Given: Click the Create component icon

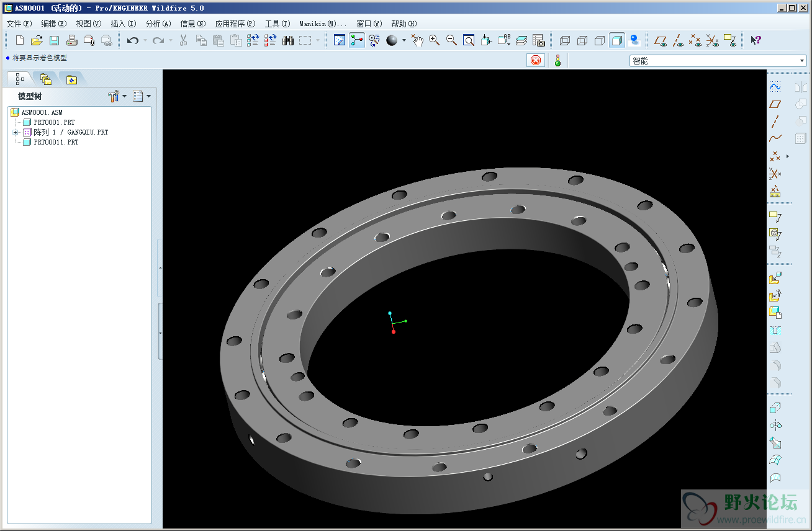Looking at the screenshot, I should click(775, 296).
